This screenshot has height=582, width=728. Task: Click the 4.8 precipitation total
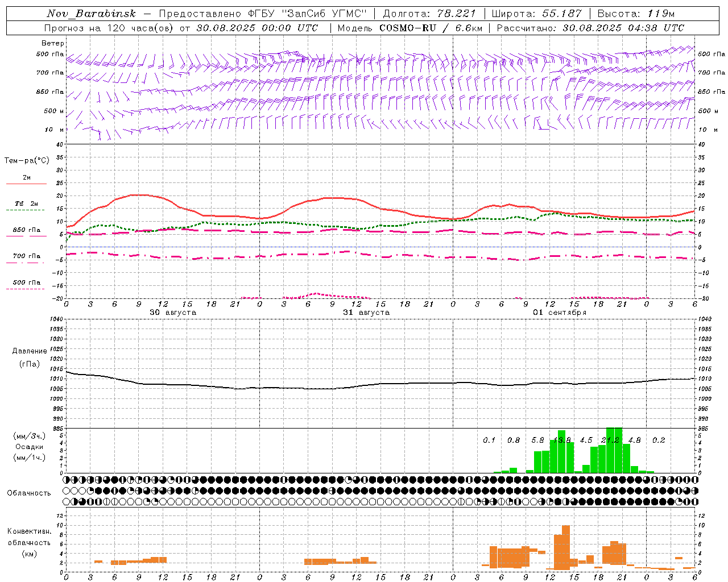pos(634,440)
